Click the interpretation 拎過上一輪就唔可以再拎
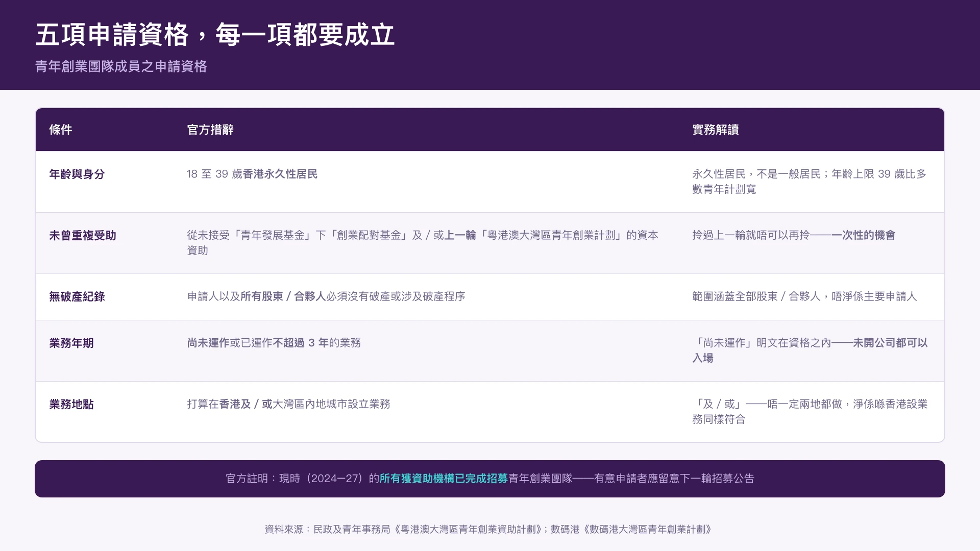This screenshot has width=980, height=551. click(x=794, y=235)
